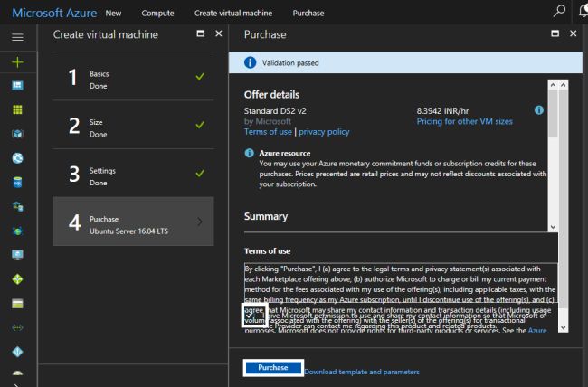The image size is (588, 387).
Task: Click the info icon next to the VM price
Action: [538, 109]
